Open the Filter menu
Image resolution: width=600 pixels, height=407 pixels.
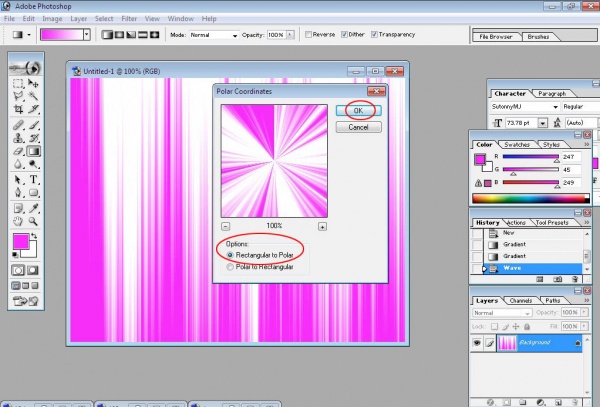[129, 19]
